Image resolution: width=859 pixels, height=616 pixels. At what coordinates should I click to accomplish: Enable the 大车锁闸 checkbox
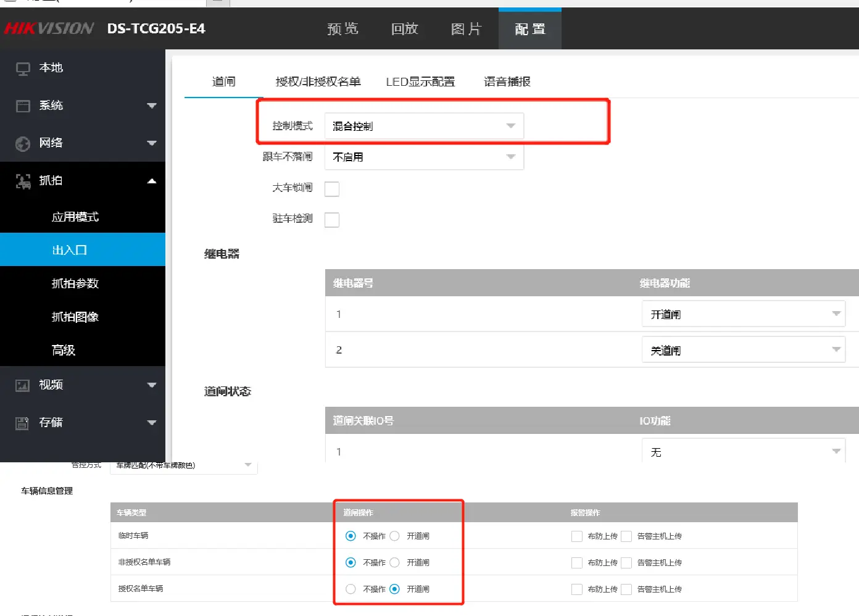[332, 189]
